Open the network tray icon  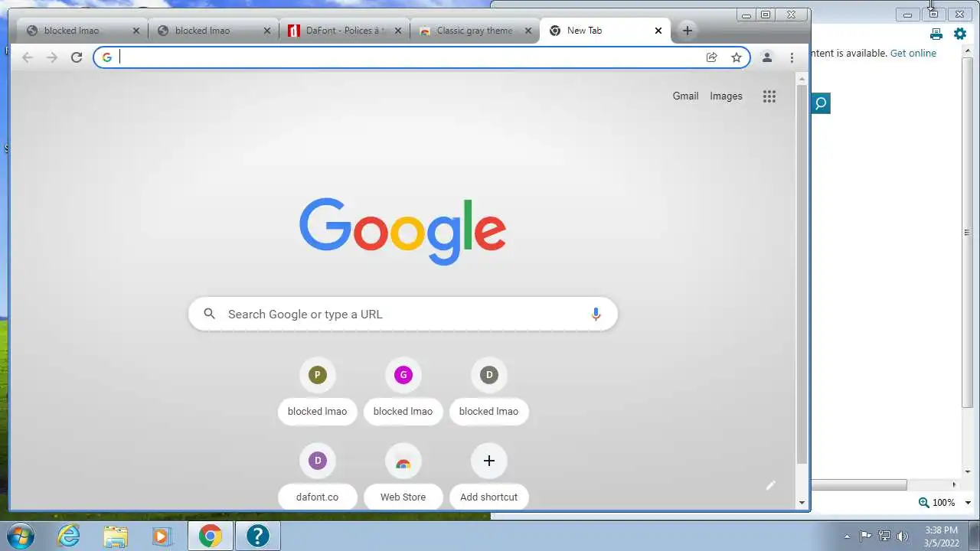884,536
